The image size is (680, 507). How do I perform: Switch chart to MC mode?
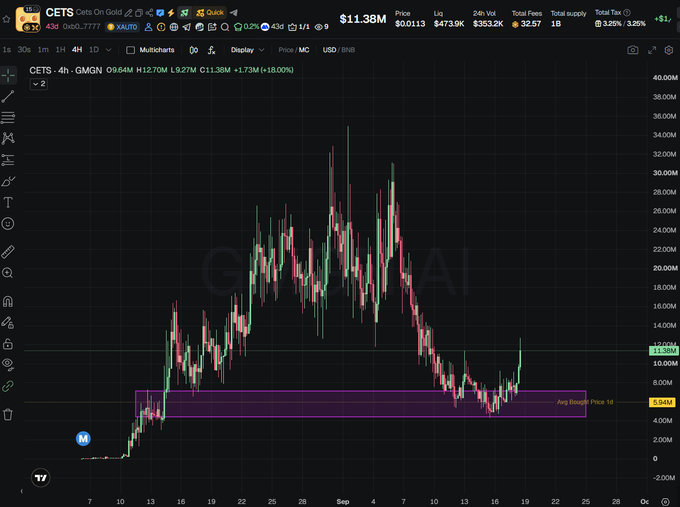tap(304, 50)
